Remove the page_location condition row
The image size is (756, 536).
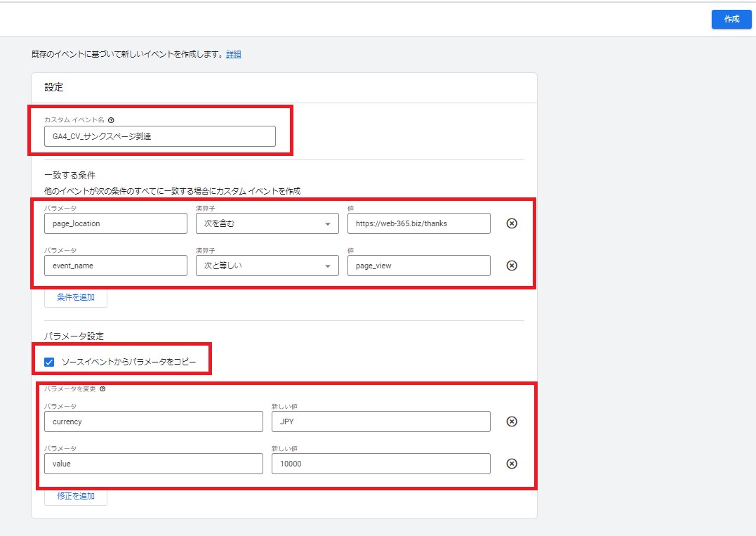click(512, 223)
